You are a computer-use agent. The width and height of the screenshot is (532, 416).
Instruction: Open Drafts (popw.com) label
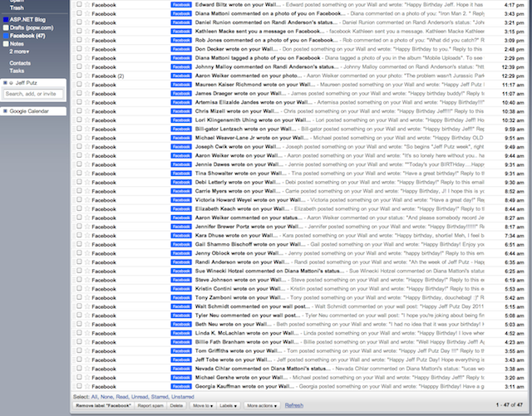[32, 27]
